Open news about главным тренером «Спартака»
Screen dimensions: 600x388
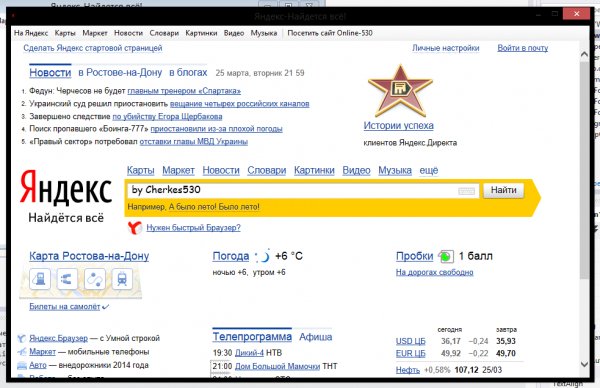(184, 91)
